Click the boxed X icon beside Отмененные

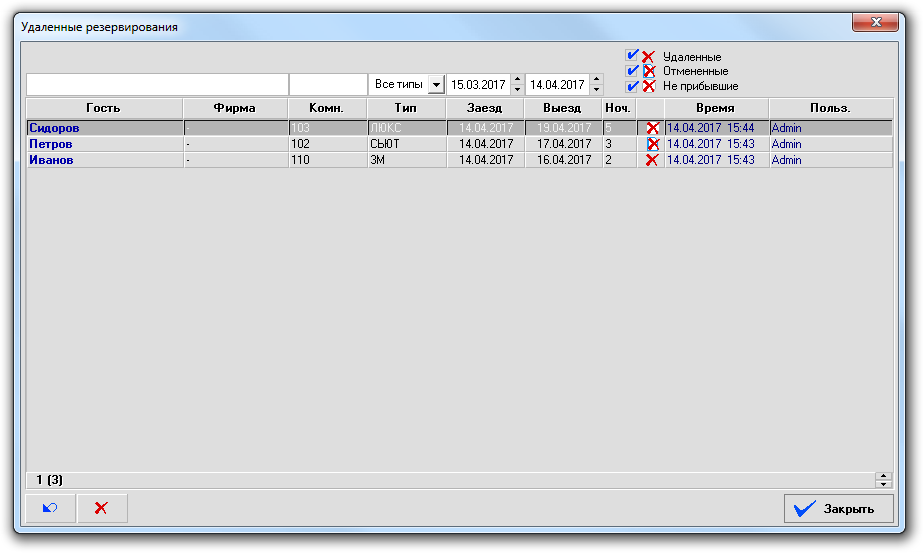pos(648,72)
